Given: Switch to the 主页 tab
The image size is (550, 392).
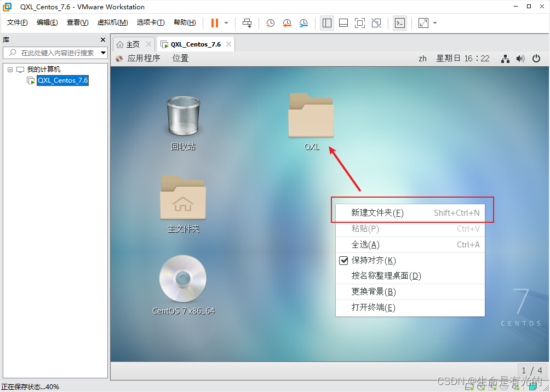Looking at the screenshot, I should click(x=133, y=44).
